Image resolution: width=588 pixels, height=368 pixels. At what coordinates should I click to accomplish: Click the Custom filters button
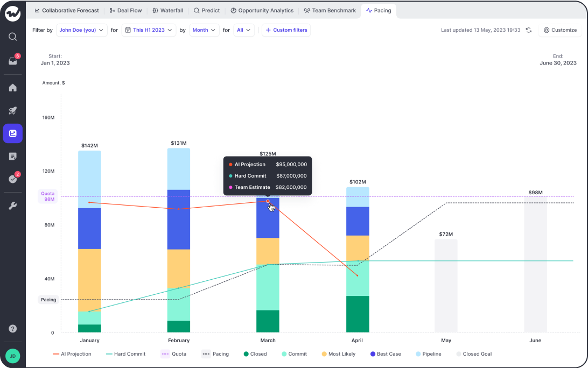click(x=286, y=30)
